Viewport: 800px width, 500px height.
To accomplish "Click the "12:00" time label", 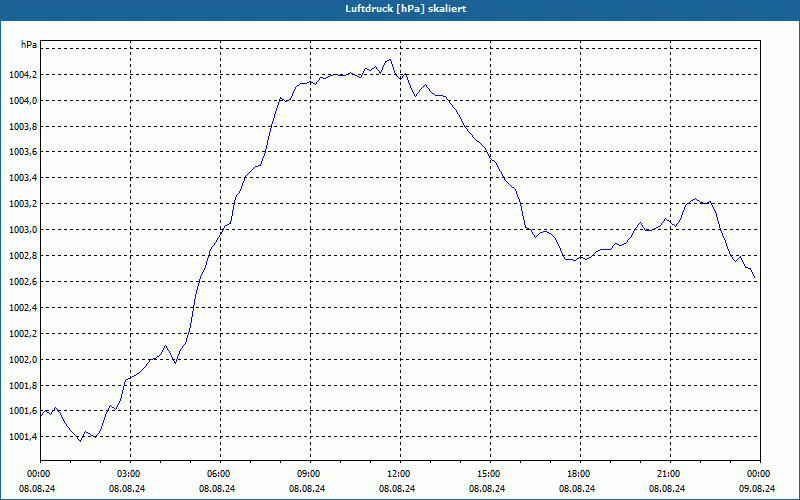I will (x=397, y=474).
